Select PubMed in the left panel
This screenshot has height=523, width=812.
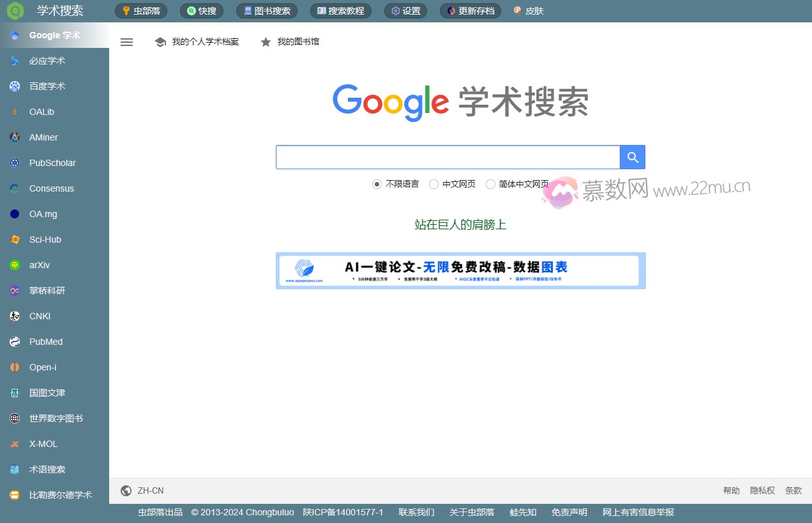tap(45, 342)
